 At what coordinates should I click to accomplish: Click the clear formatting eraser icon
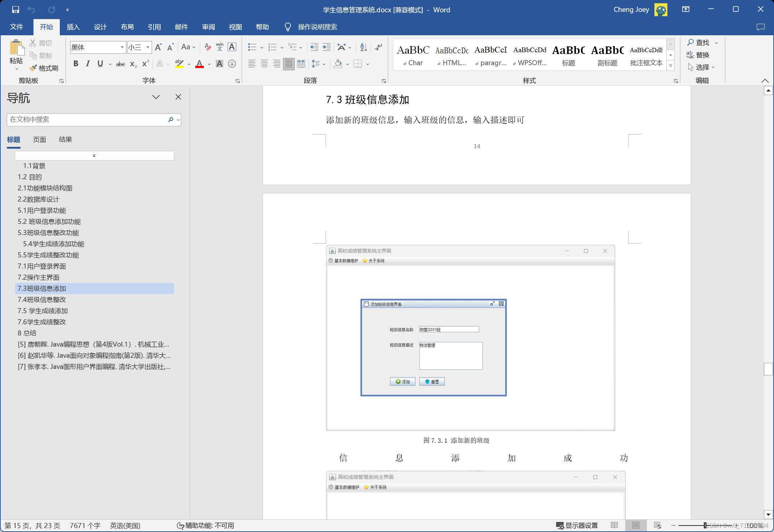click(x=208, y=47)
